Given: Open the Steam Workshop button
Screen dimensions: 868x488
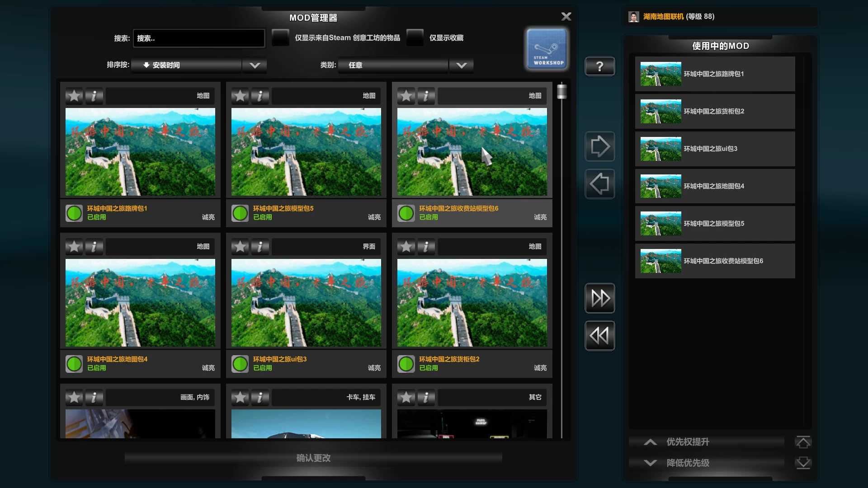Looking at the screenshot, I should click(x=547, y=49).
